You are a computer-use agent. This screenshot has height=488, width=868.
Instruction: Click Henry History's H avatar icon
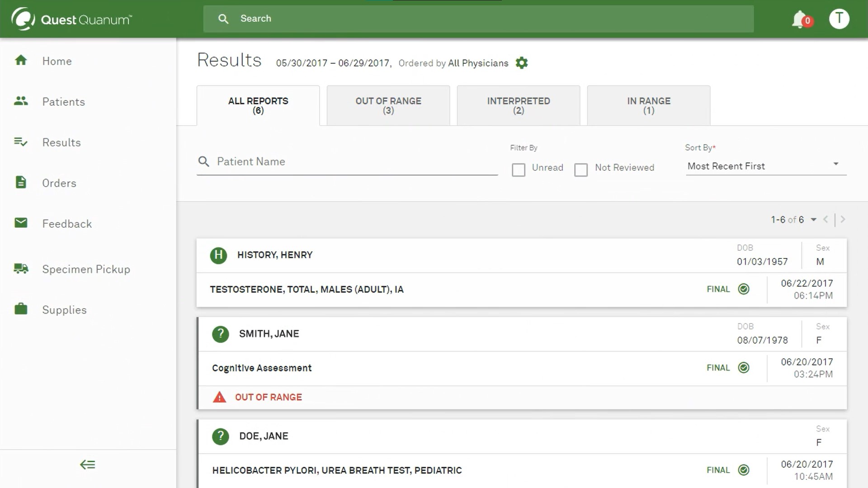click(x=218, y=255)
